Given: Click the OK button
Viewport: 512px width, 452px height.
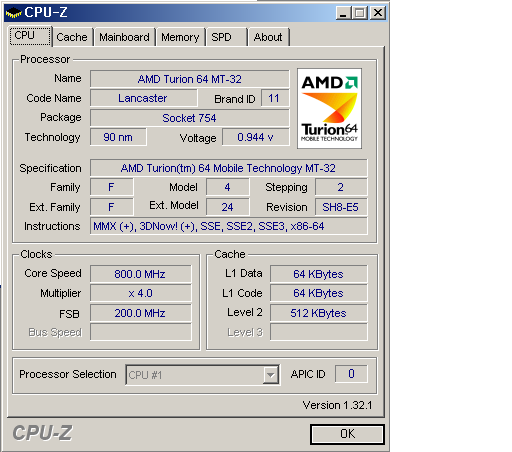Looking at the screenshot, I should coord(347,434).
